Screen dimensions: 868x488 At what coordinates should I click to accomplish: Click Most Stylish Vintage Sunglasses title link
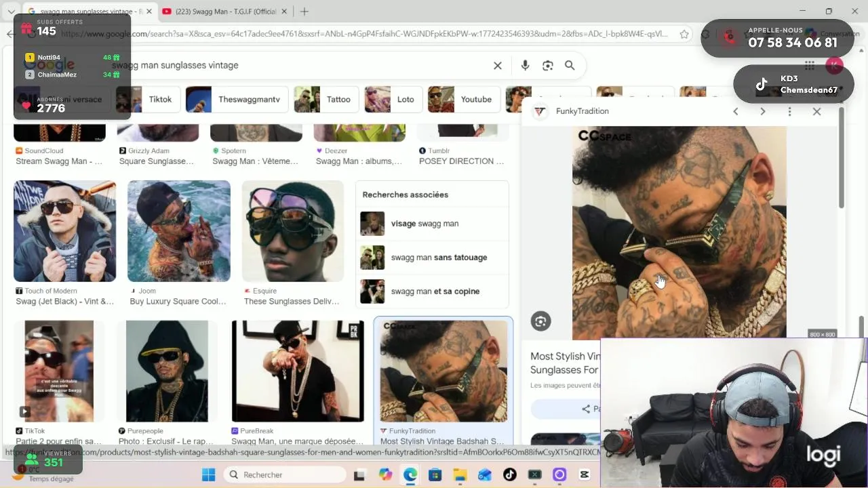tap(566, 363)
